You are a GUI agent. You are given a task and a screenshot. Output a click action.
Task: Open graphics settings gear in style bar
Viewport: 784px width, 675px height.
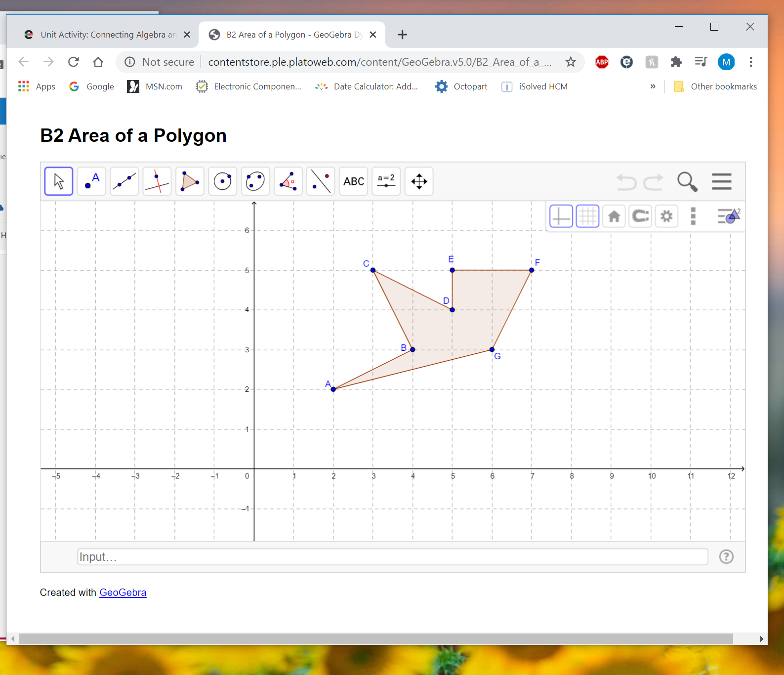[x=666, y=216]
